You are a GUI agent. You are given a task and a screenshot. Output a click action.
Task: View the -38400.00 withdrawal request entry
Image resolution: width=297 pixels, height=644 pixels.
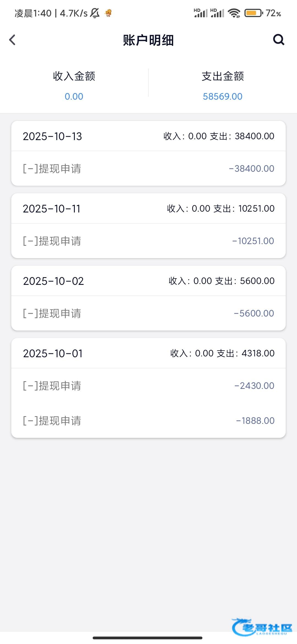coord(148,168)
